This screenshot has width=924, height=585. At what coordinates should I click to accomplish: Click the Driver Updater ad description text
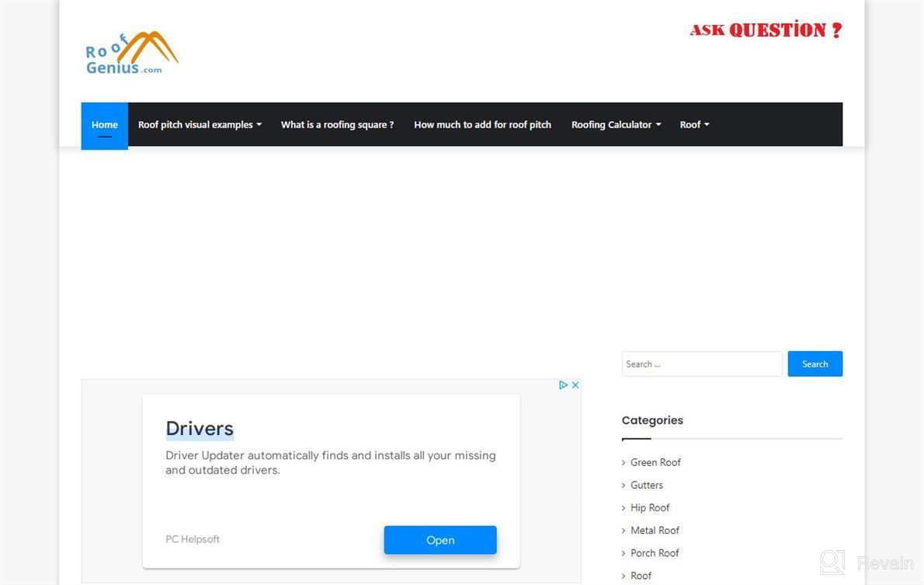(x=331, y=463)
